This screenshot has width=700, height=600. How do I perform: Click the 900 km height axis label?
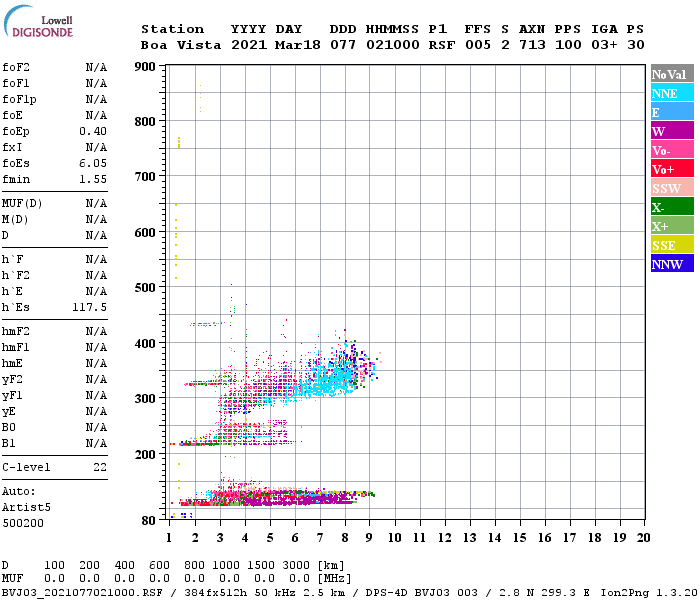click(x=145, y=67)
